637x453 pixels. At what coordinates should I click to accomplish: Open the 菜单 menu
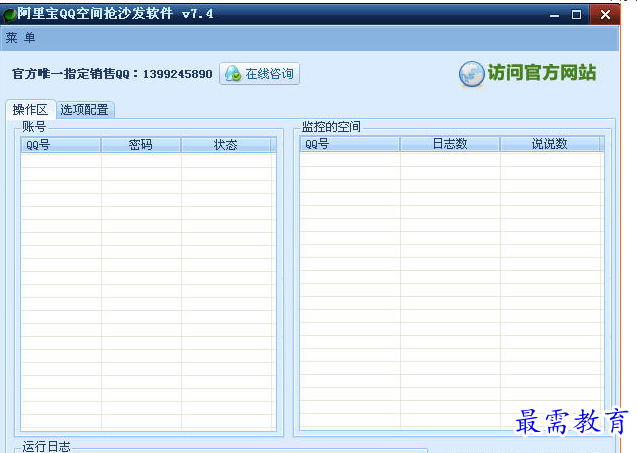(x=20, y=38)
